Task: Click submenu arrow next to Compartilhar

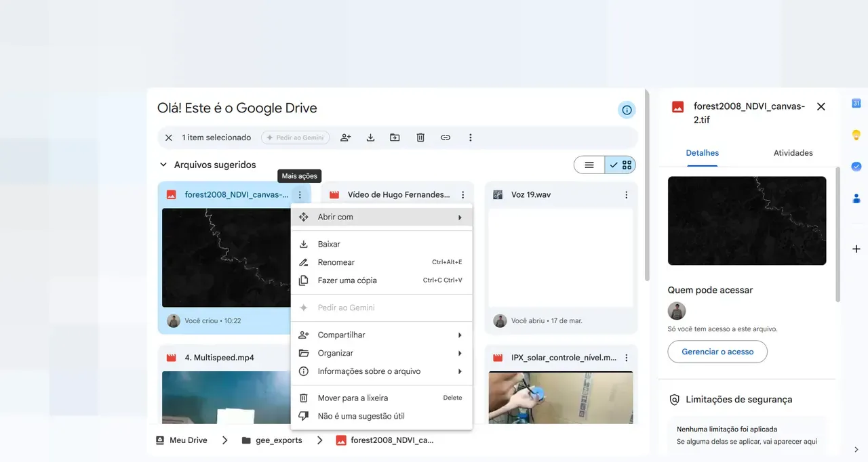Action: click(x=460, y=335)
